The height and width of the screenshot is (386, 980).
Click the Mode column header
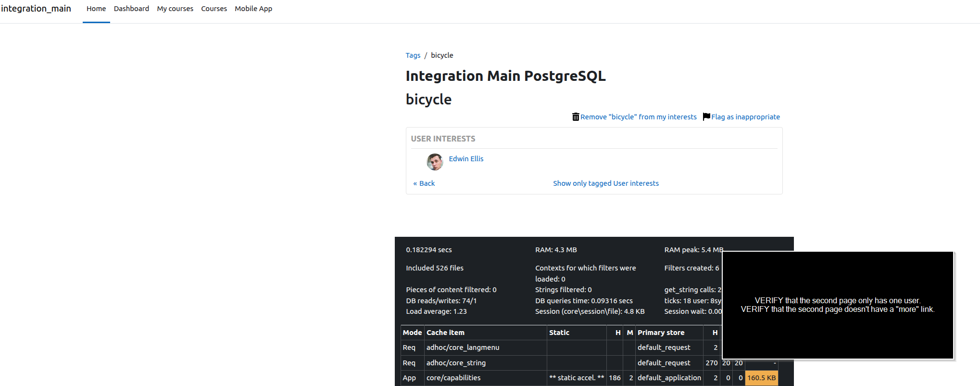(412, 333)
